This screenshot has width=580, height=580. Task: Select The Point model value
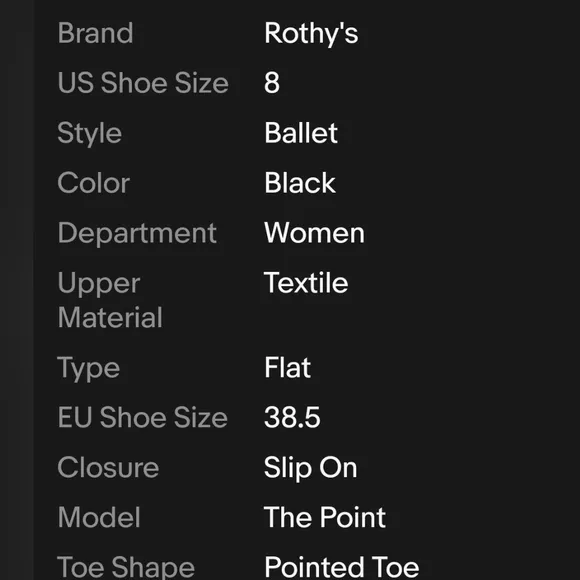(x=325, y=517)
